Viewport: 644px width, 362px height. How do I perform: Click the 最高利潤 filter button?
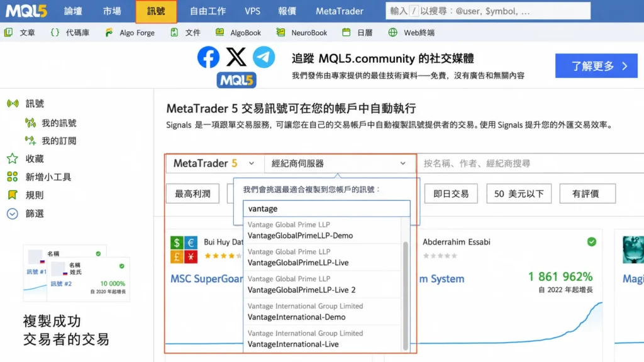click(192, 194)
